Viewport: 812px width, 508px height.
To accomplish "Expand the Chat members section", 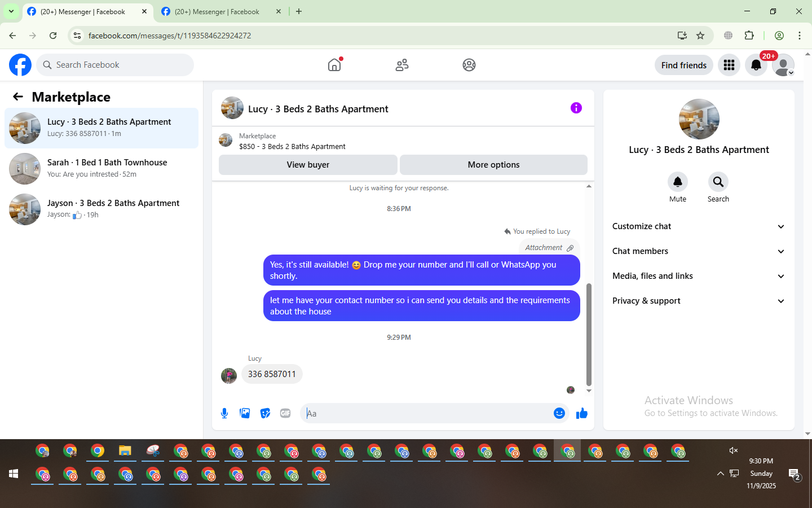I will [699, 251].
